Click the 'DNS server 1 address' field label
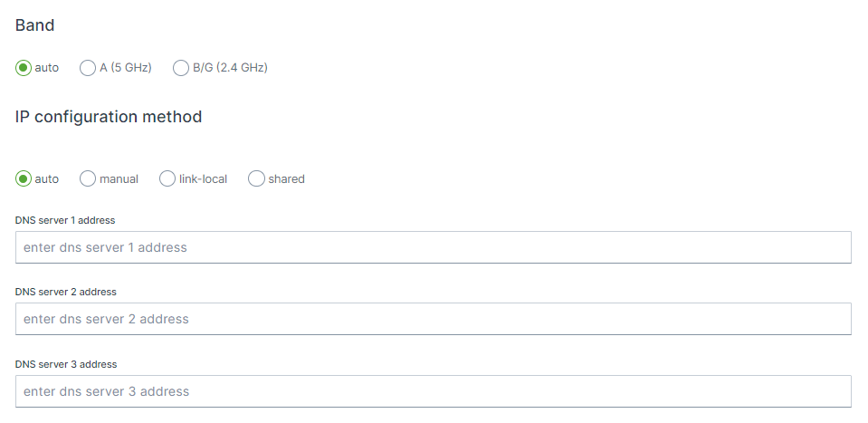The width and height of the screenshot is (868, 423). coord(65,220)
